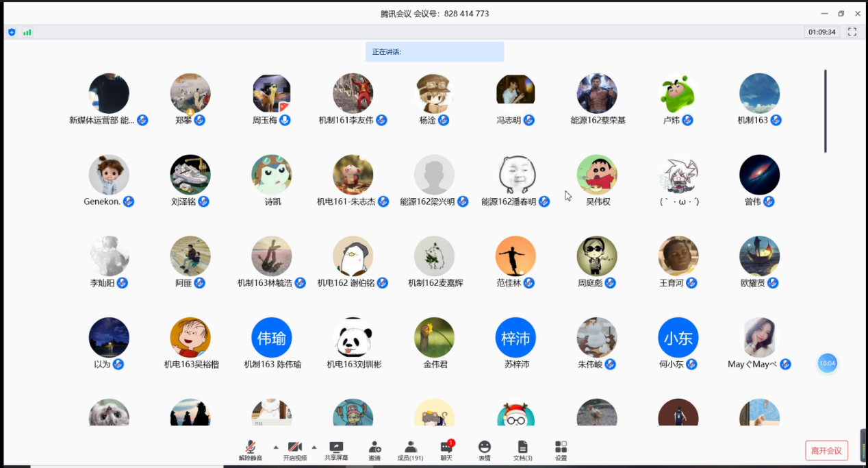Click the vertical scrollbar of the participant grid
The width and height of the screenshot is (868, 468).
coord(825,111)
